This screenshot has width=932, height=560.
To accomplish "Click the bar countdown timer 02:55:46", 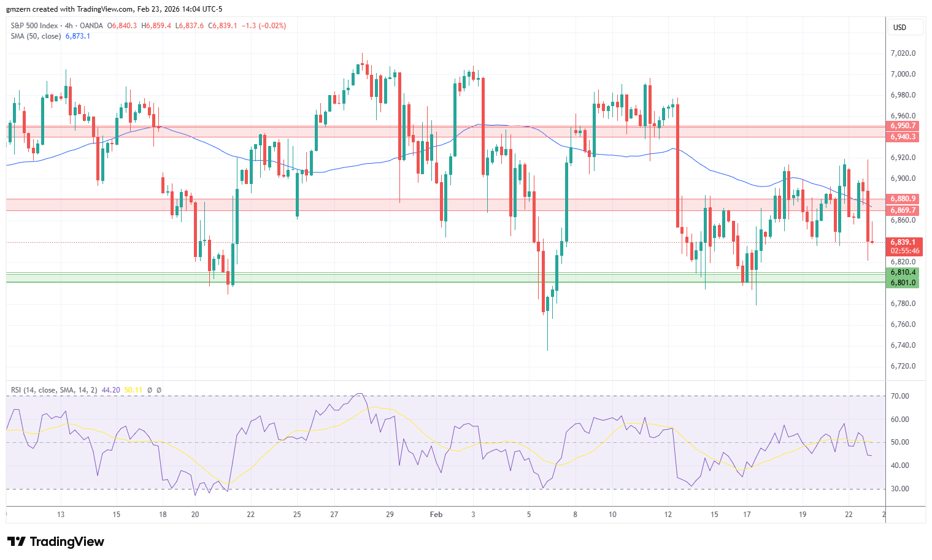I will click(905, 251).
